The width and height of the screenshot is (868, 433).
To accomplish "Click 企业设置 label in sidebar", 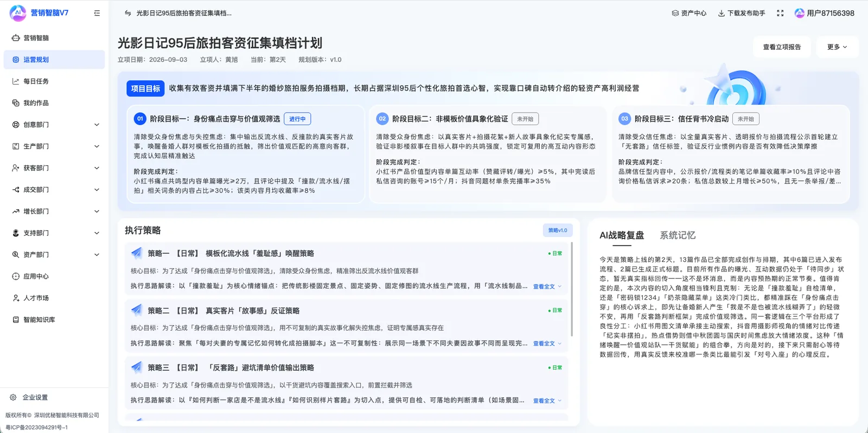I will pyautogui.click(x=35, y=397).
